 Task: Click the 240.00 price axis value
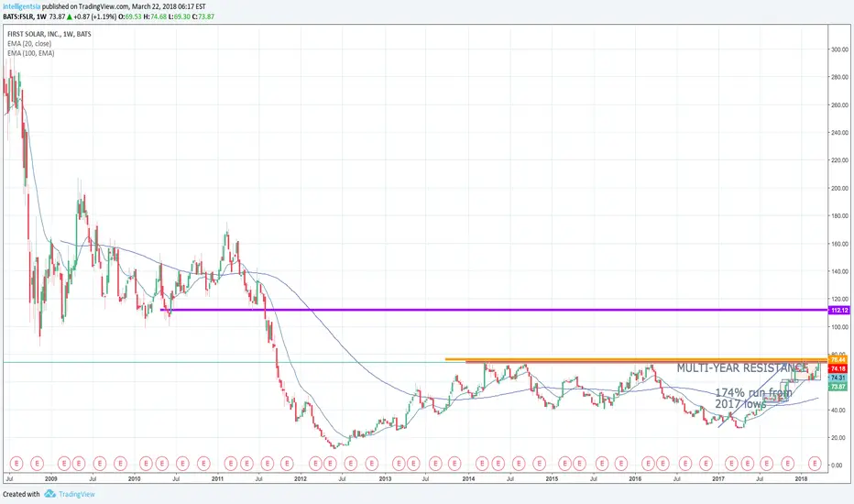[x=839, y=132]
